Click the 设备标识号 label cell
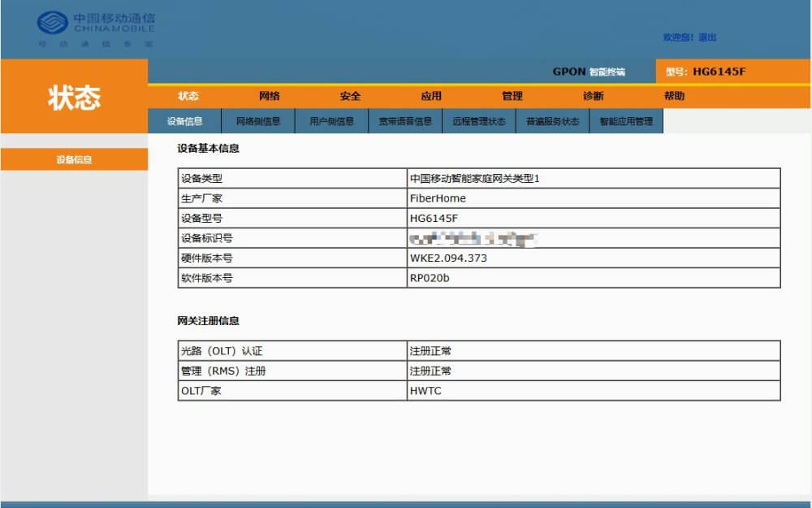Viewport: 812px width, 508px height. pyautogui.click(x=292, y=238)
